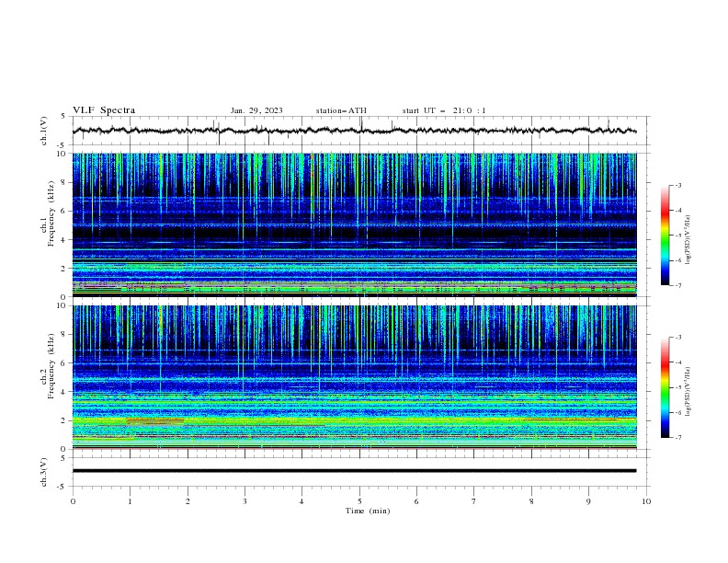
Task: Click the "-5" tick on ch.3(V) axis
Action: 62,487
